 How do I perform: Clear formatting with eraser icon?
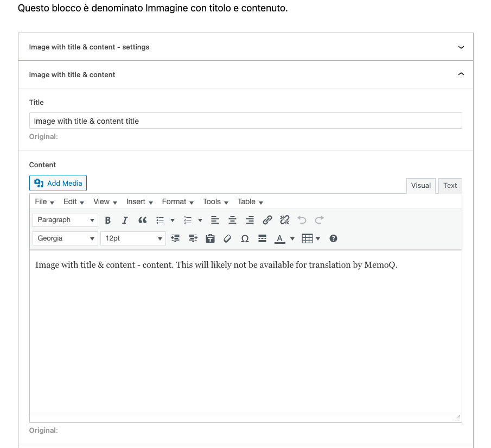click(x=227, y=238)
